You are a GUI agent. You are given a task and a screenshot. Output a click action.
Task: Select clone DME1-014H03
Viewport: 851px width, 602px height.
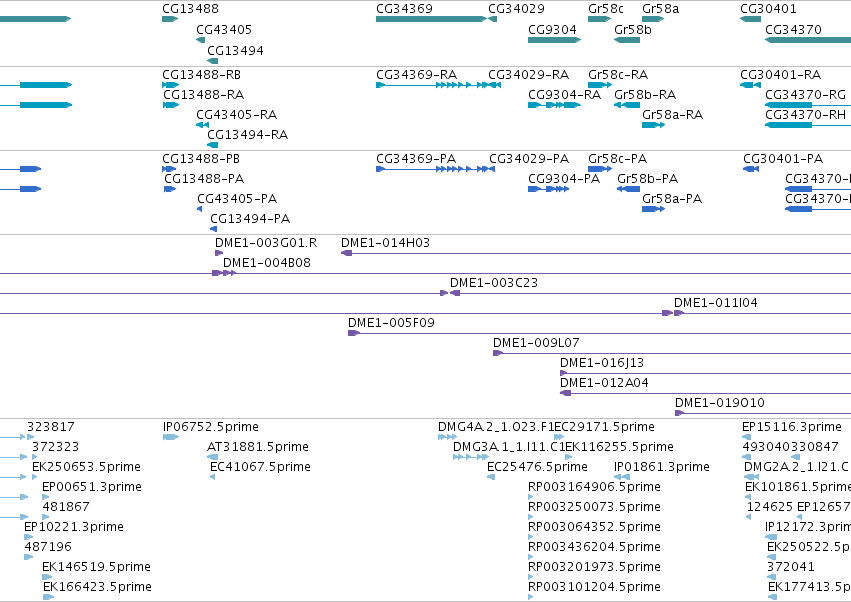385,243
